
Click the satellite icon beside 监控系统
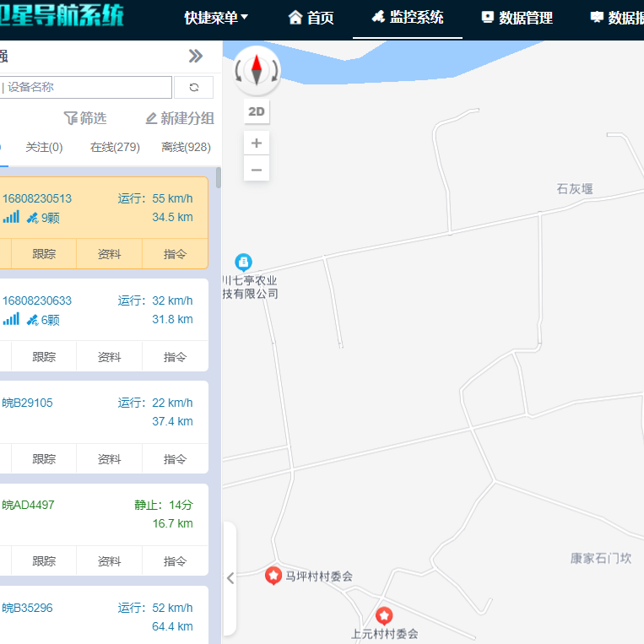pos(378,17)
